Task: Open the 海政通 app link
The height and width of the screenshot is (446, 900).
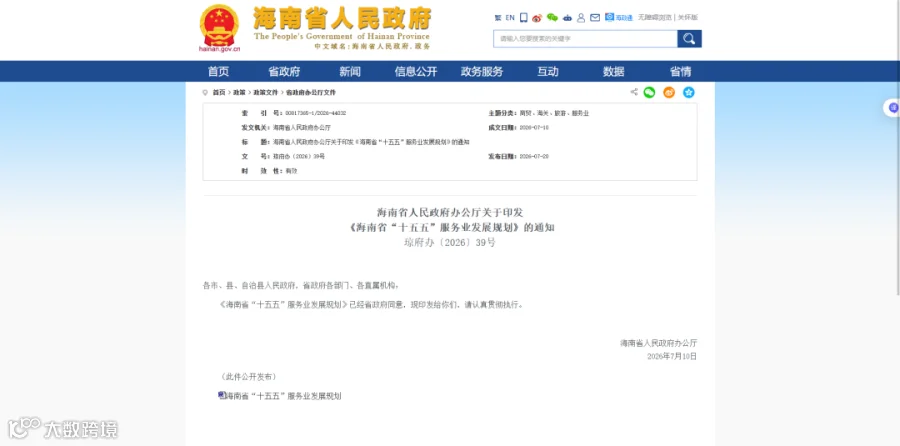Action: click(619, 18)
